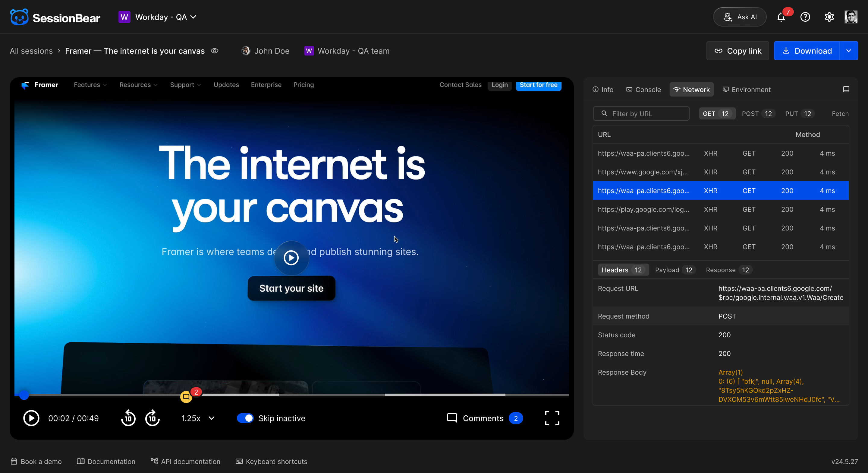Viewport: 868px width, 473px height.
Task: Click the Ask AI button
Action: (x=740, y=17)
